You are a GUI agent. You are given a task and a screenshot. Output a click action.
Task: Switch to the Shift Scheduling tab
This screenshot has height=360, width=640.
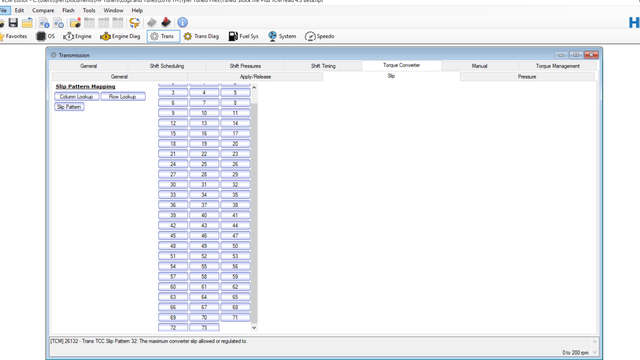pos(167,66)
